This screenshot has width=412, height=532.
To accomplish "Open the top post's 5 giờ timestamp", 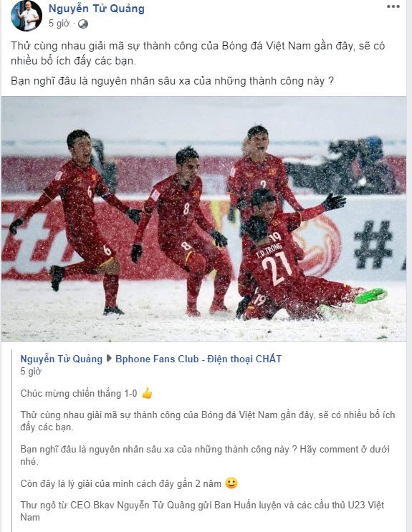I will 59,24.
